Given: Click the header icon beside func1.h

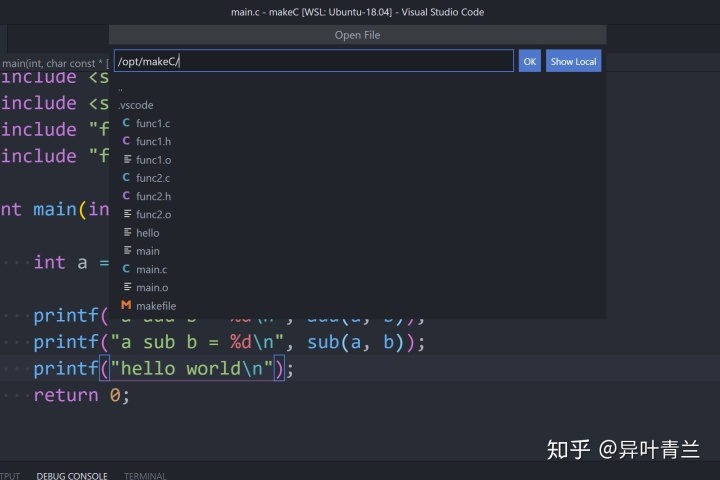Looking at the screenshot, I should click(x=126, y=141).
